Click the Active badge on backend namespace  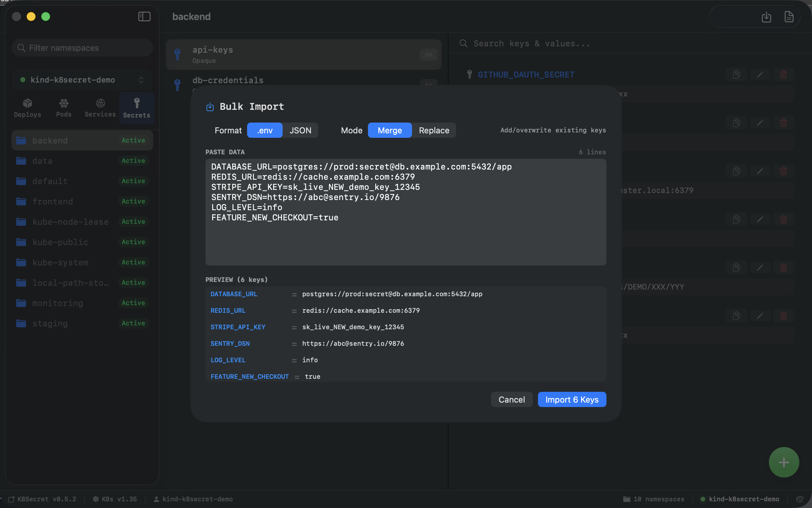[133, 140]
